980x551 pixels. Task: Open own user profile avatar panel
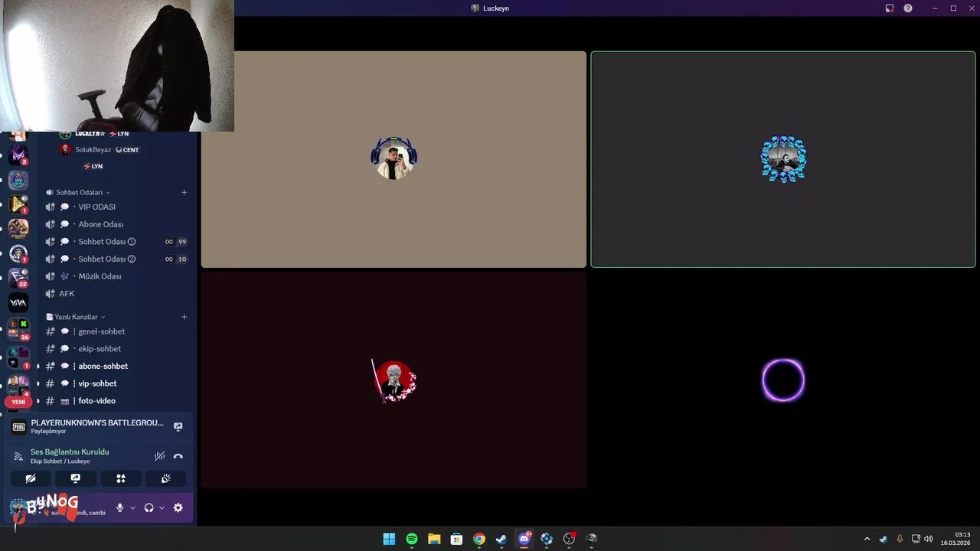coord(57,507)
